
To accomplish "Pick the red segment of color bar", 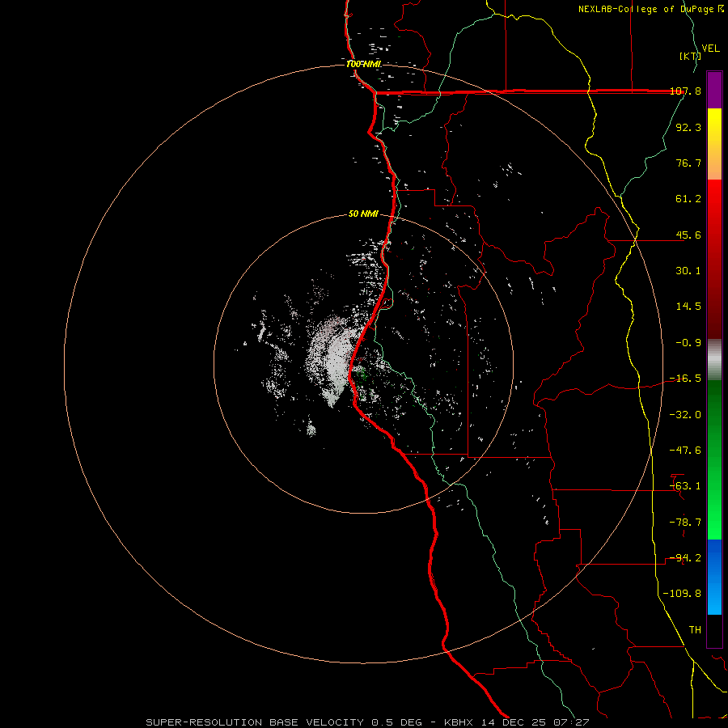I will click(x=714, y=259).
